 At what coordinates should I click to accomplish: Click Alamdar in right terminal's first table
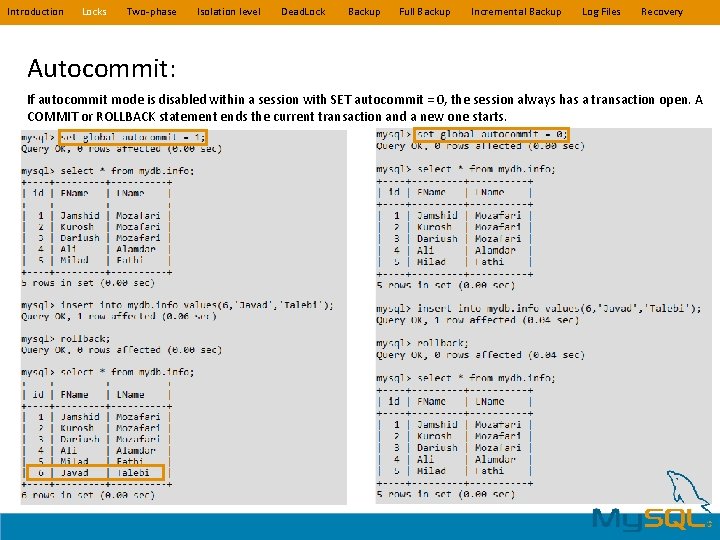click(495, 250)
